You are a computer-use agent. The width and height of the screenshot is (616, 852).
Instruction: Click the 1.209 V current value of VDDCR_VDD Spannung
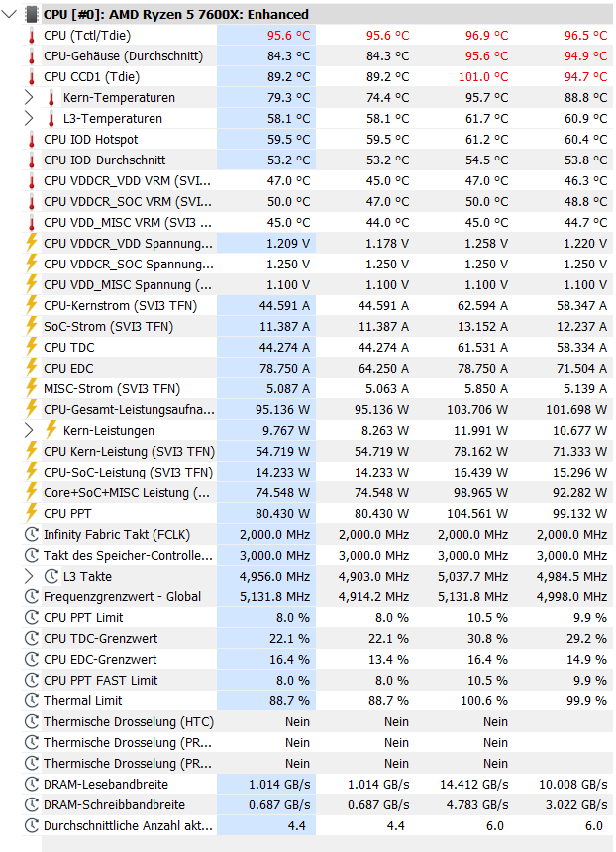(288, 243)
